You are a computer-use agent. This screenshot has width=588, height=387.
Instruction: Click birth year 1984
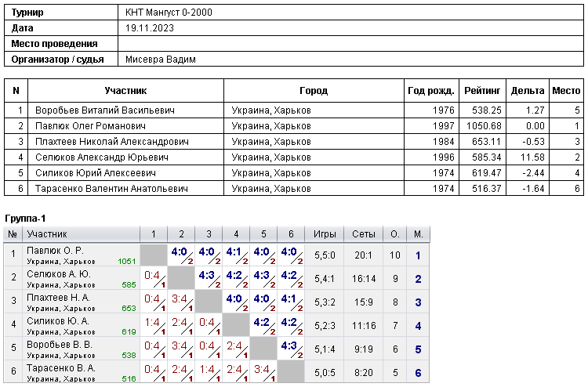443,142
